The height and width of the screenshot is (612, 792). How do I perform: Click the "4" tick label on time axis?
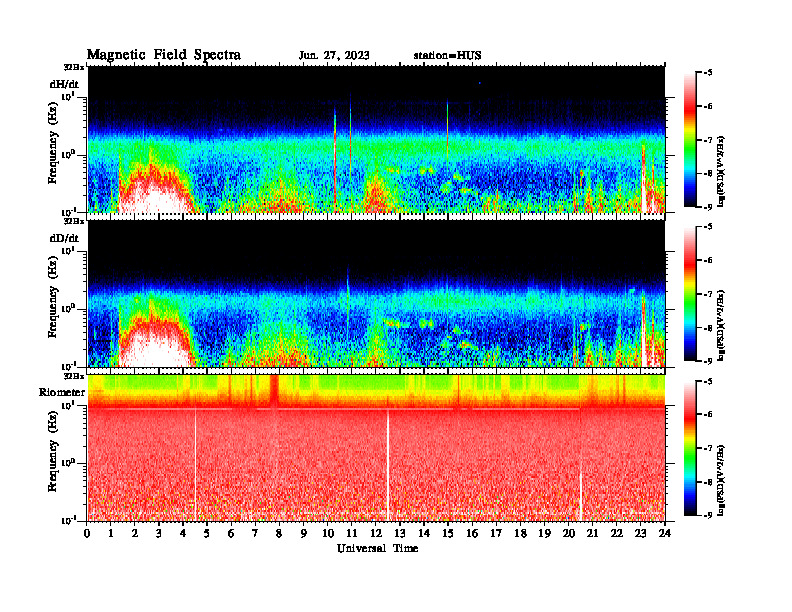coord(183,533)
